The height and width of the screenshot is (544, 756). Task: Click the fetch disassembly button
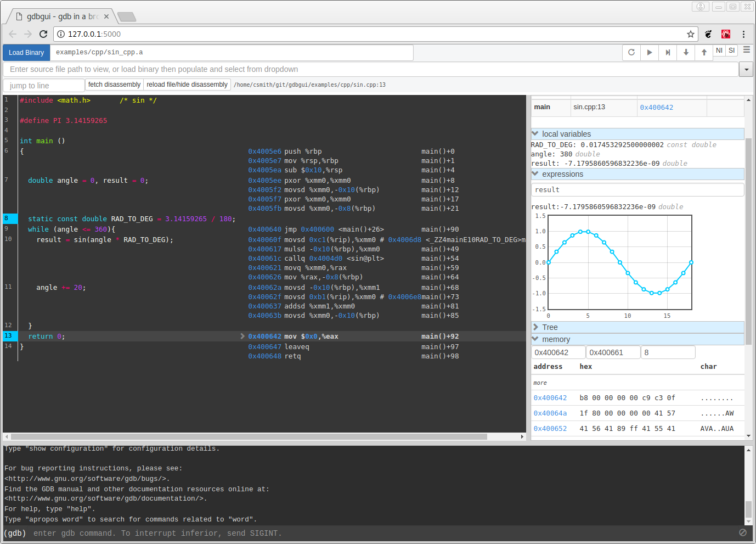pos(114,85)
